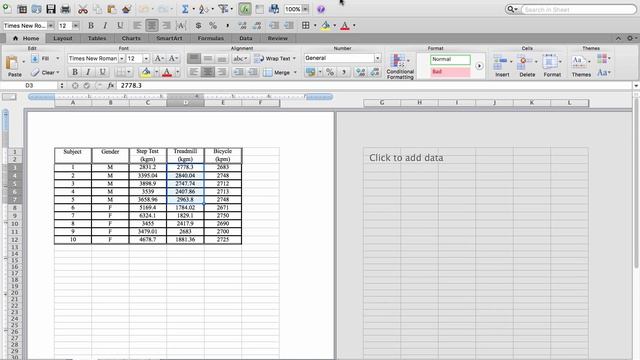Apply the Normal cell style
640x360 pixels.
(450, 60)
